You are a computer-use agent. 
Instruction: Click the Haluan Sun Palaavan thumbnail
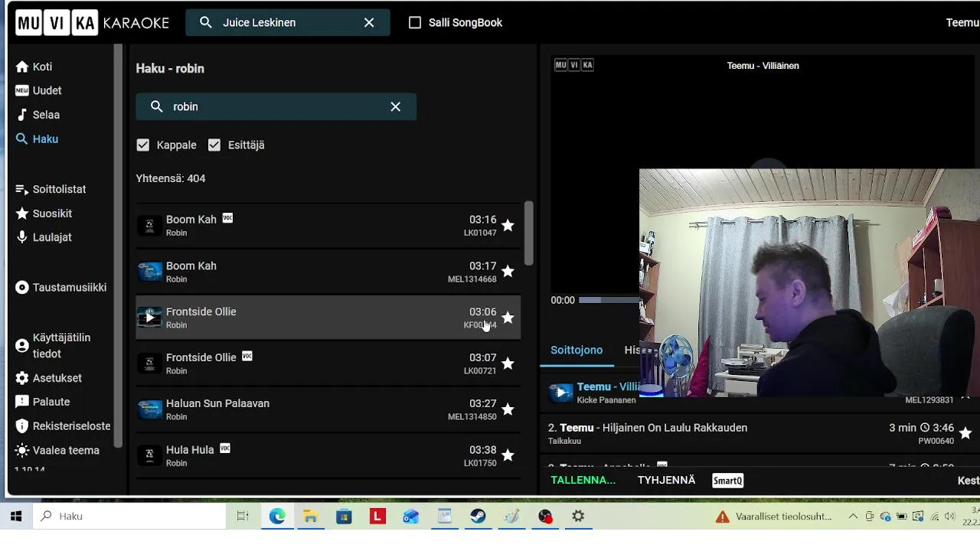coord(149,409)
